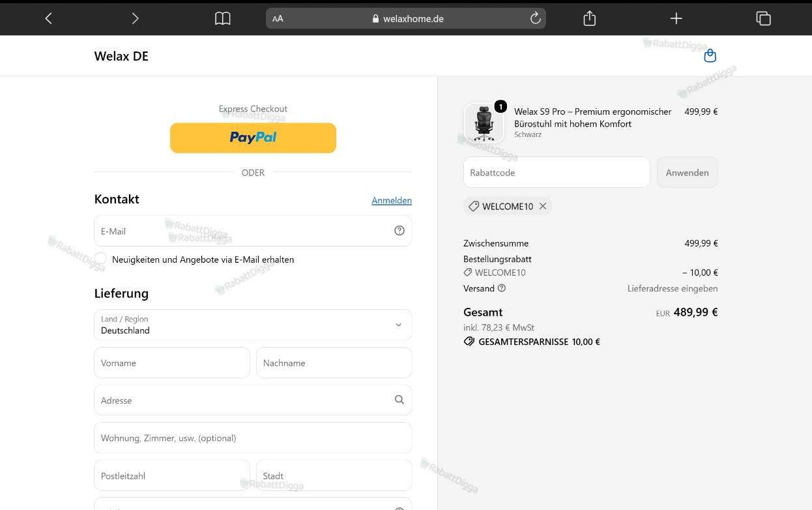
Task: Select the Wohnung, Zimmer optional field
Action: 253,438
